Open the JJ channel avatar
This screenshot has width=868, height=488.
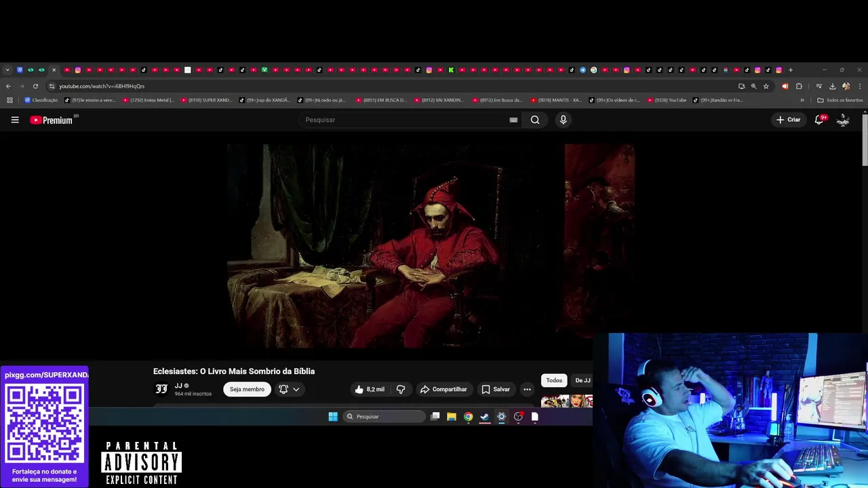coord(161,389)
